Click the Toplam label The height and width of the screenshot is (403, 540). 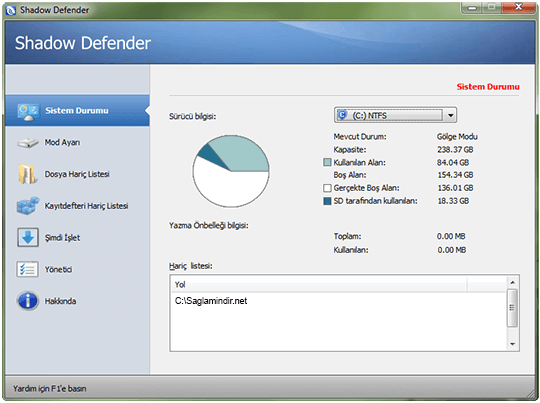pyautogui.click(x=347, y=236)
